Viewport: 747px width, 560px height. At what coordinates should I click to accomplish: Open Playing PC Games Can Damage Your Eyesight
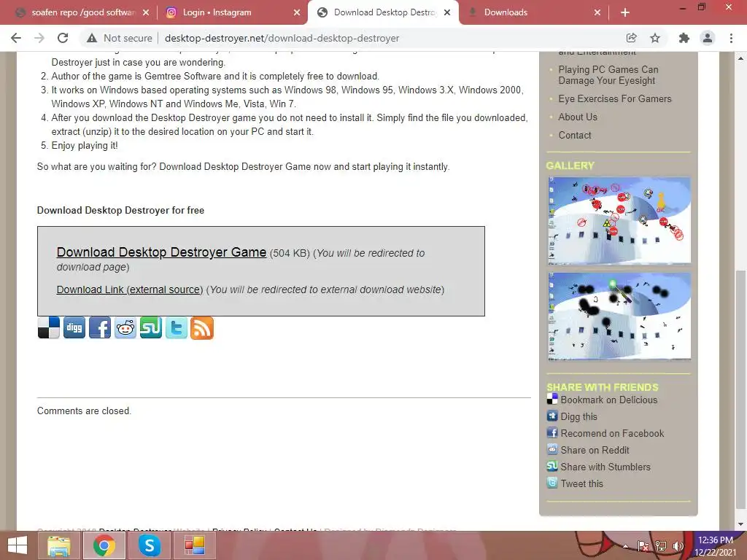coord(608,75)
